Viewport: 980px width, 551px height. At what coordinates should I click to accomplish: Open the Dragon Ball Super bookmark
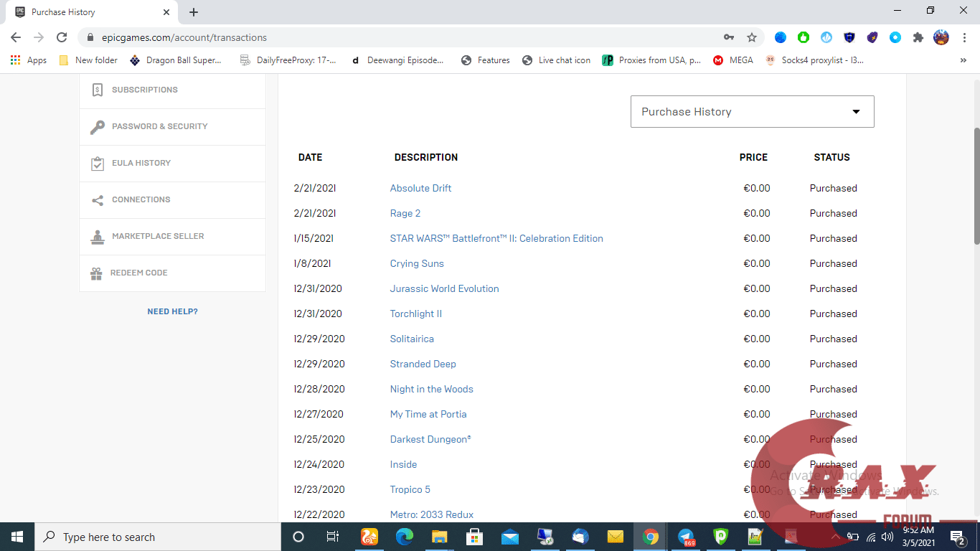[x=176, y=60]
